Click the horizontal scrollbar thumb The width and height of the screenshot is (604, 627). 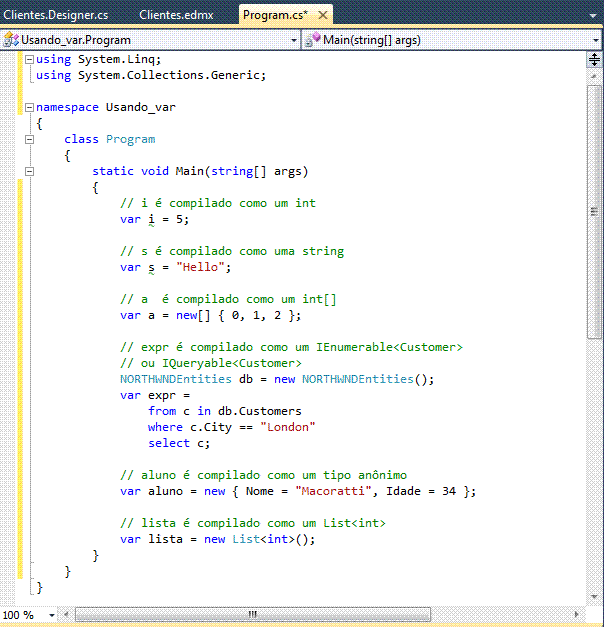[x=253, y=614]
